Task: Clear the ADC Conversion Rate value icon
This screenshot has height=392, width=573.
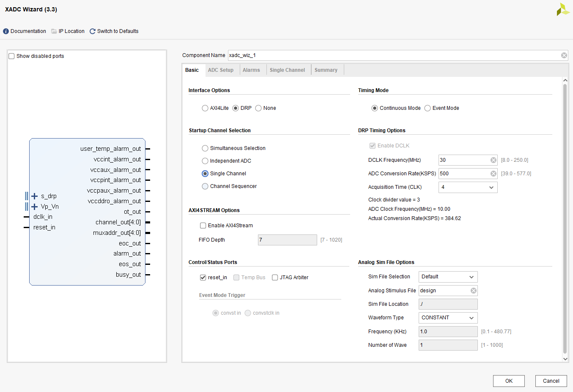Action: pyautogui.click(x=493, y=174)
